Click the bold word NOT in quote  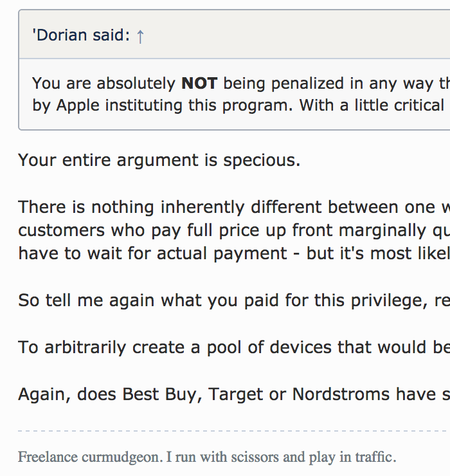click(199, 83)
